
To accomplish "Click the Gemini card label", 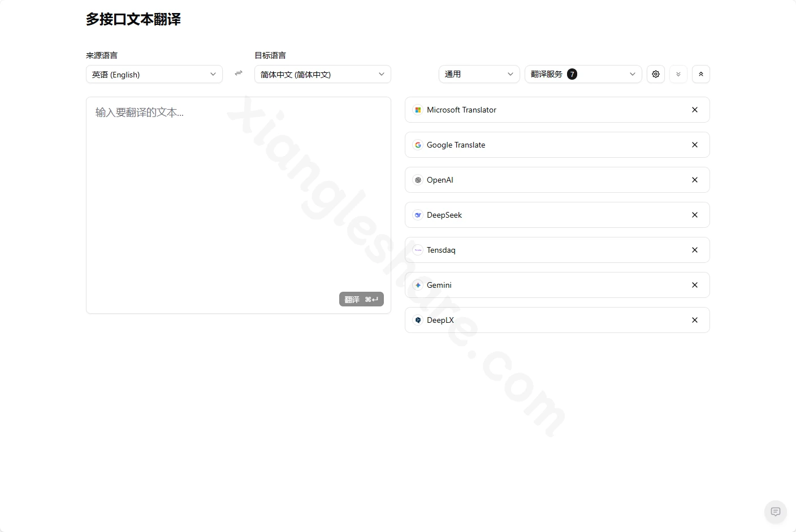I will 439,285.
